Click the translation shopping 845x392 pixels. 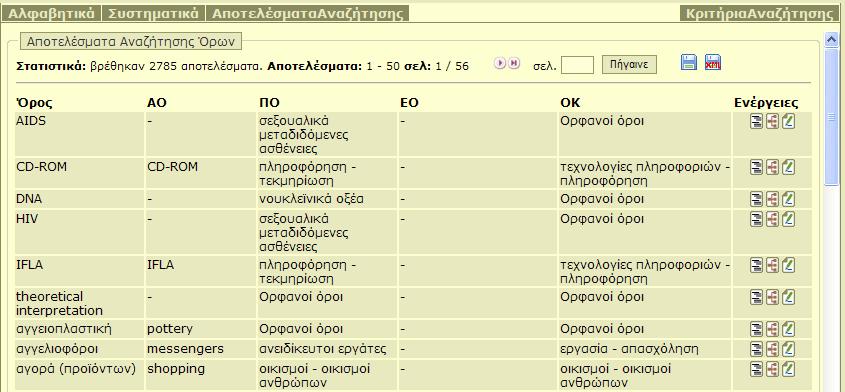[176, 369]
